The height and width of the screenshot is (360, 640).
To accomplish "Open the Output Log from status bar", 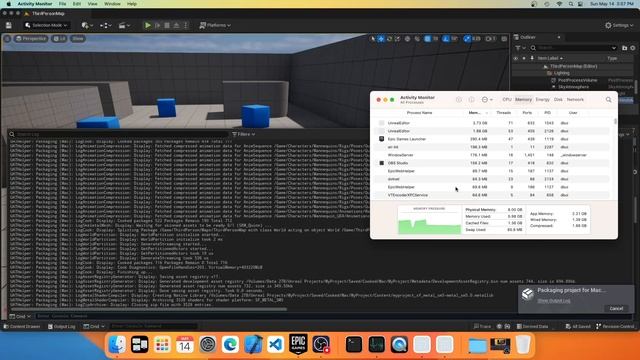I will coord(62,327).
